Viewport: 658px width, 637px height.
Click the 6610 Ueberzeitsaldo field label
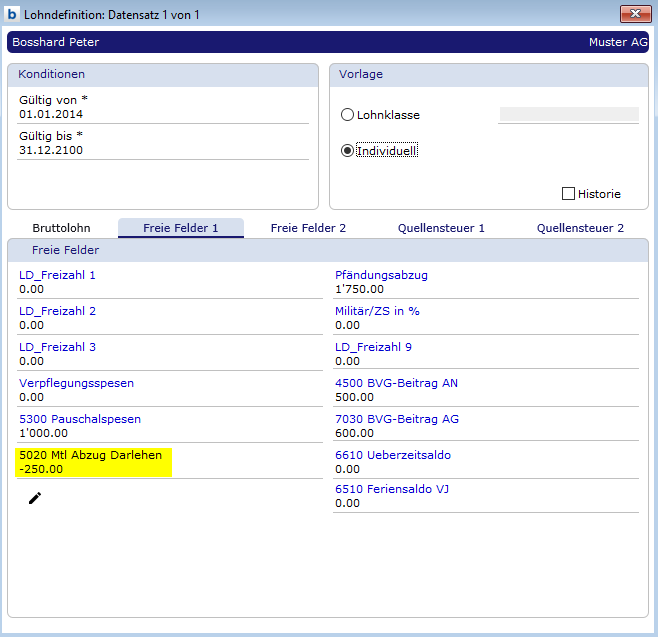pos(393,455)
